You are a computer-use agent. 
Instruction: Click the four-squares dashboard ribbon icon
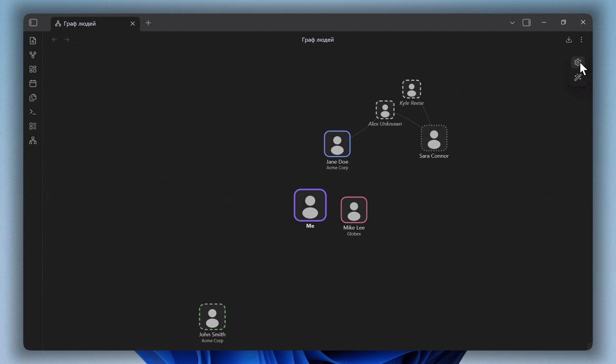33,69
